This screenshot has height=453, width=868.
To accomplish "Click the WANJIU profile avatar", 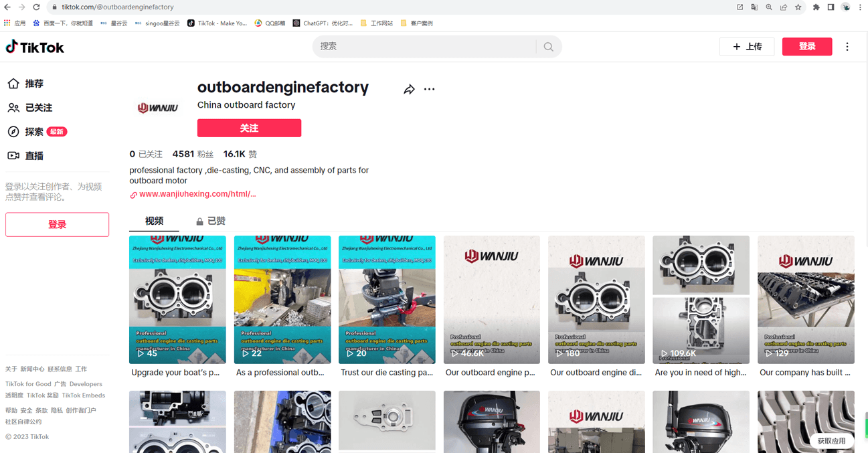I will tap(158, 108).
